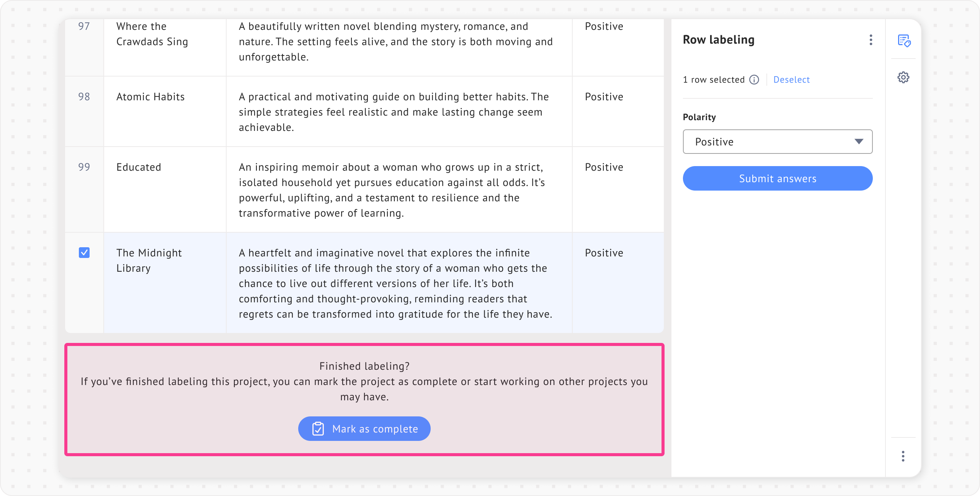The image size is (980, 496).
Task: Click the Educated book title cell
Action: (139, 167)
